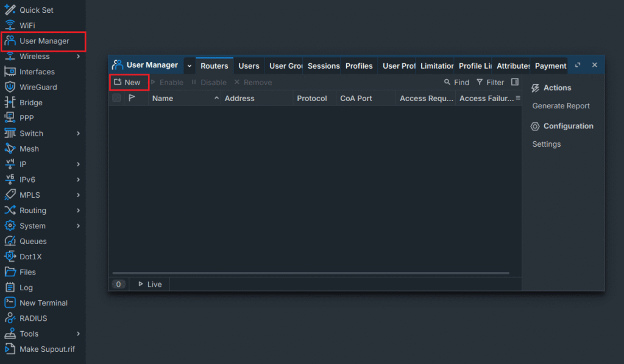The height and width of the screenshot is (364, 624).
Task: Open Settings under Configuration
Action: [x=547, y=144]
